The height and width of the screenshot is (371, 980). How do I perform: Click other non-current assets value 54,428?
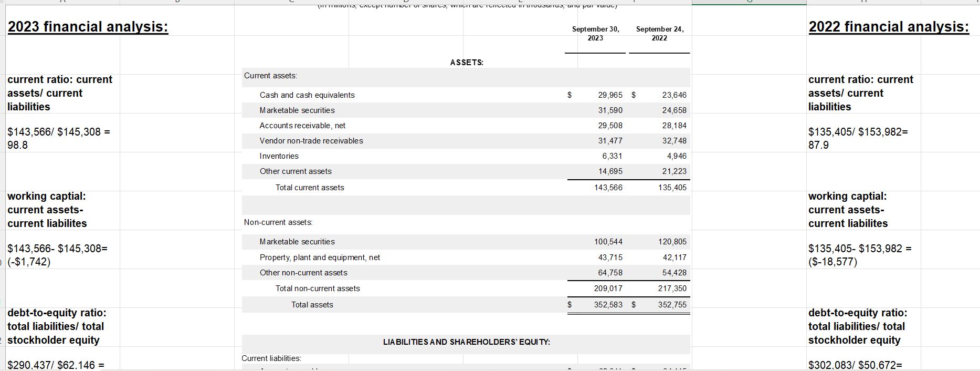pos(674,273)
